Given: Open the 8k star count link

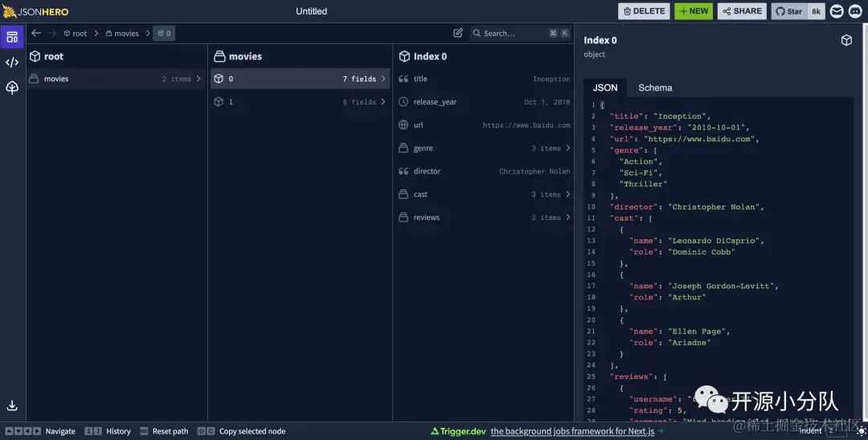Looking at the screenshot, I should pos(816,11).
